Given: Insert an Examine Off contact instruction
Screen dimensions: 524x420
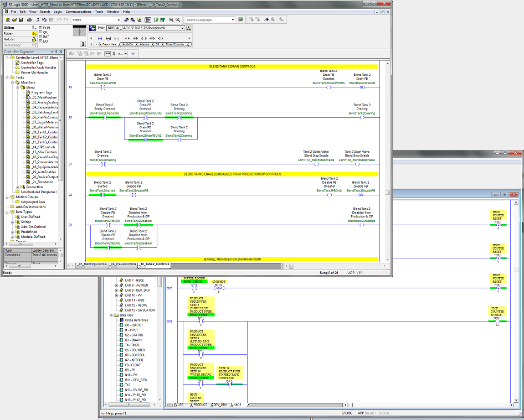Looking at the screenshot, I should pyautogui.click(x=135, y=38).
